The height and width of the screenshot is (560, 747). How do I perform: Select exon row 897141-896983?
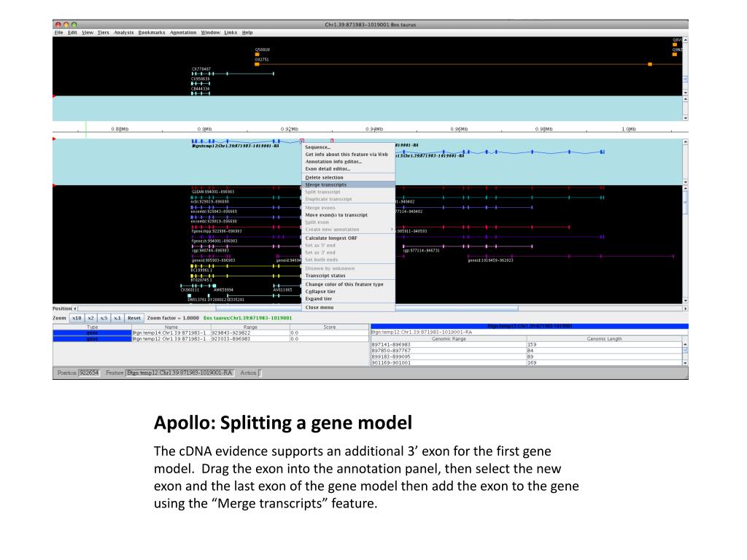(527, 344)
